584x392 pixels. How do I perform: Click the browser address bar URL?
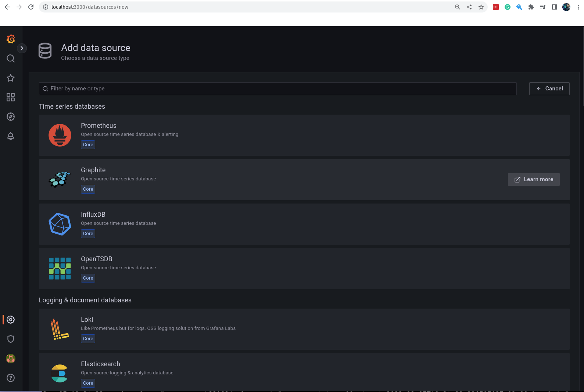[x=90, y=7]
